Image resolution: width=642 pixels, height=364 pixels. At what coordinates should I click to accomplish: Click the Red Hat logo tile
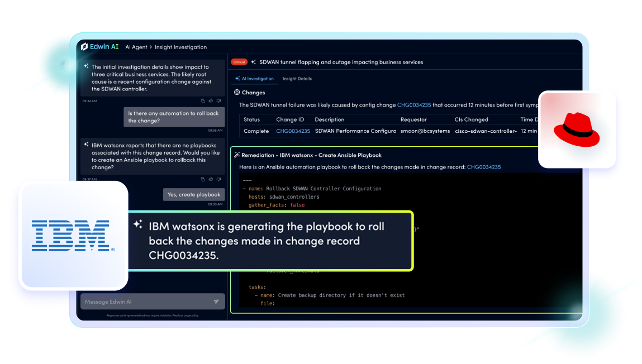(x=577, y=130)
